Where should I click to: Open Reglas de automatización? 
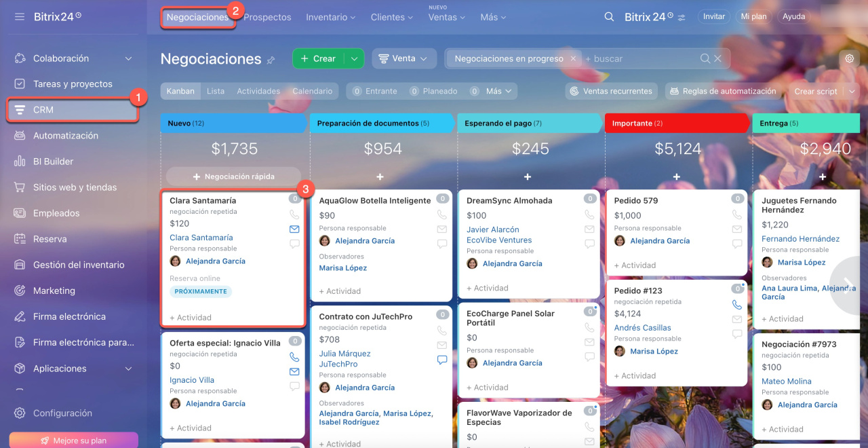(x=722, y=91)
